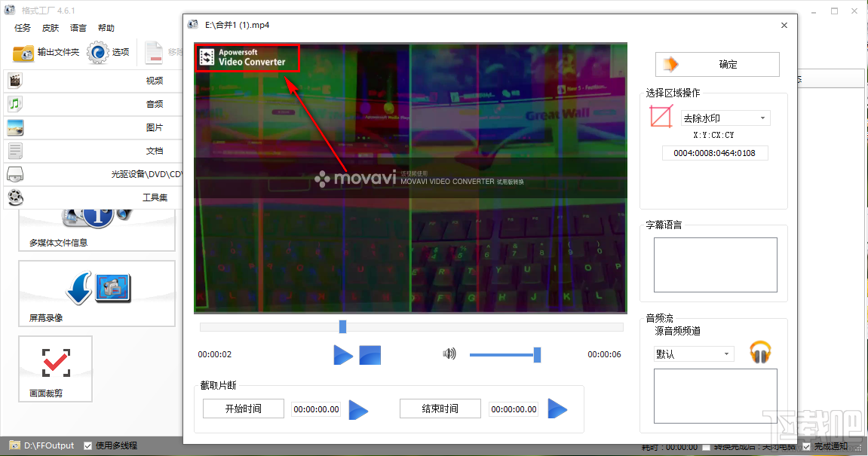Play the video preview
868x456 pixels.
[x=343, y=355]
